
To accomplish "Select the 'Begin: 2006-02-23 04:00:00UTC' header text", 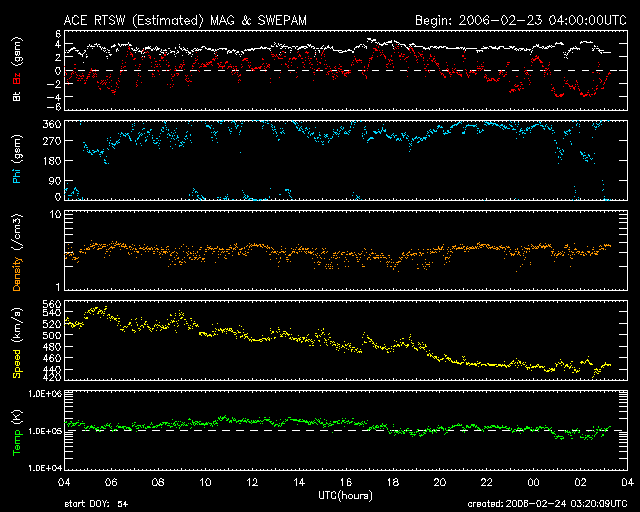I will coord(521,20).
